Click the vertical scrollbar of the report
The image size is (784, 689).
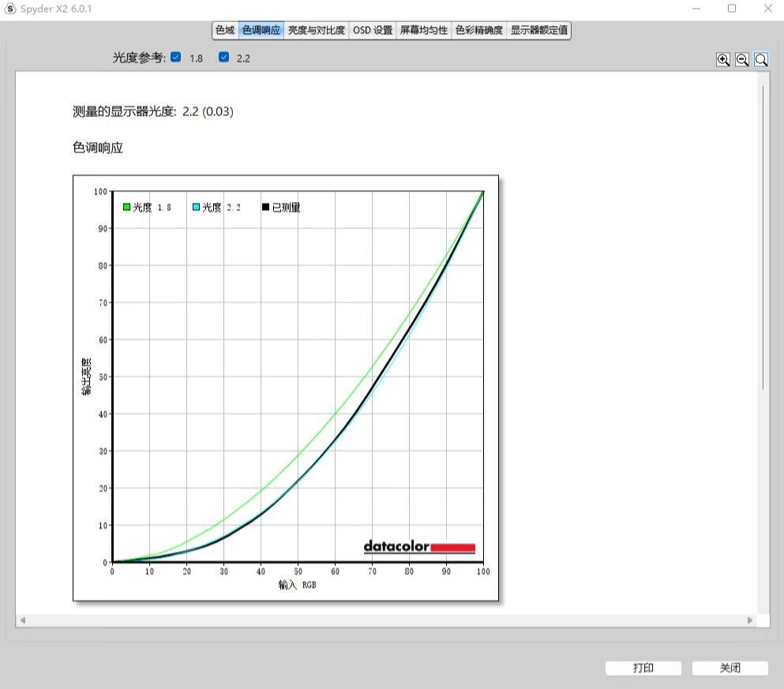tap(763, 237)
